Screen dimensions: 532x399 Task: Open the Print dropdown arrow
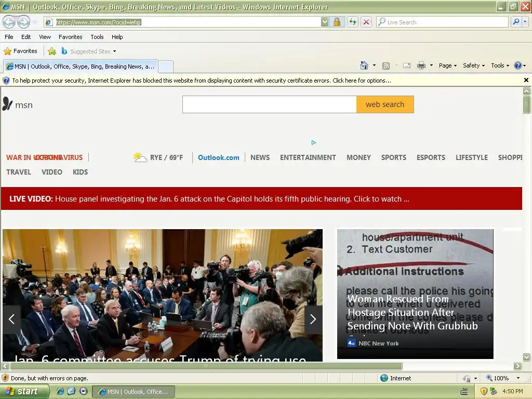(x=431, y=65)
